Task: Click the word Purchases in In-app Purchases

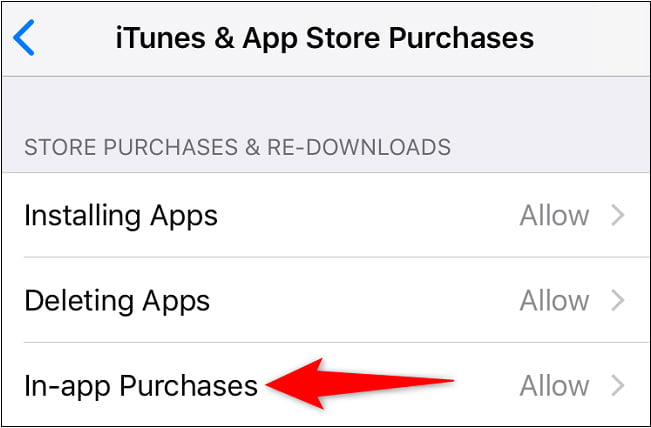Action: (188, 386)
